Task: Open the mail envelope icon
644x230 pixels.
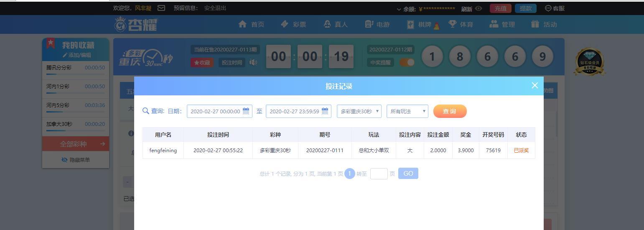Action: pos(161,8)
